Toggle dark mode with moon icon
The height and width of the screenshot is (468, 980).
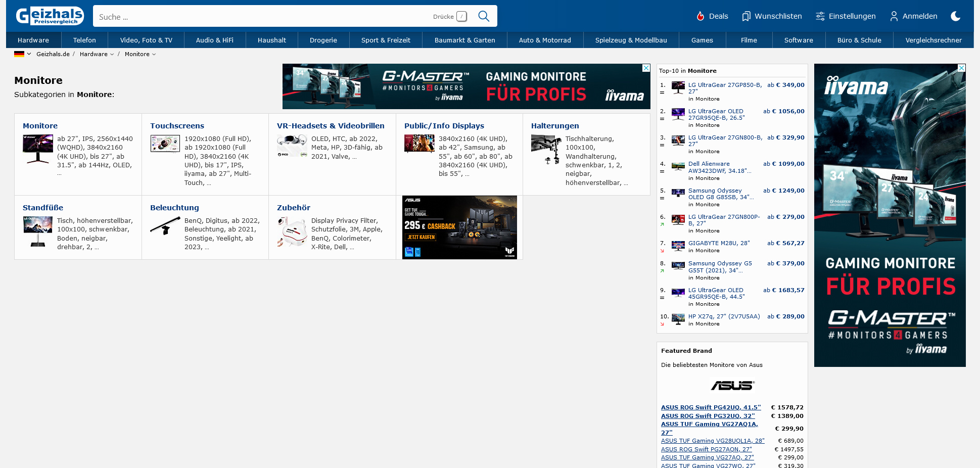pos(955,16)
